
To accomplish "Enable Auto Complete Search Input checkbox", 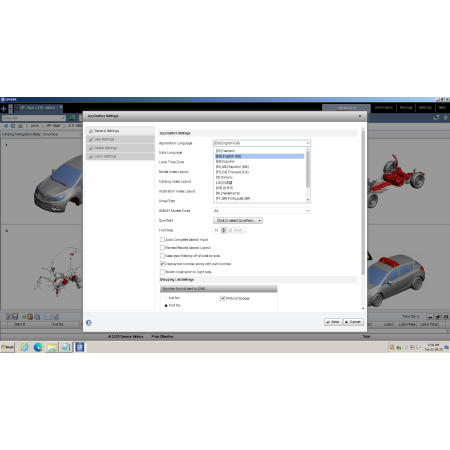I will tap(162, 240).
